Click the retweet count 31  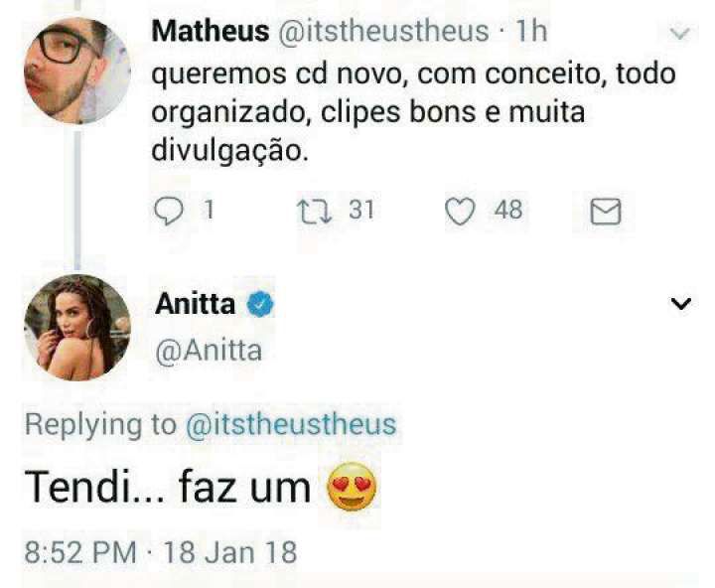(x=361, y=210)
